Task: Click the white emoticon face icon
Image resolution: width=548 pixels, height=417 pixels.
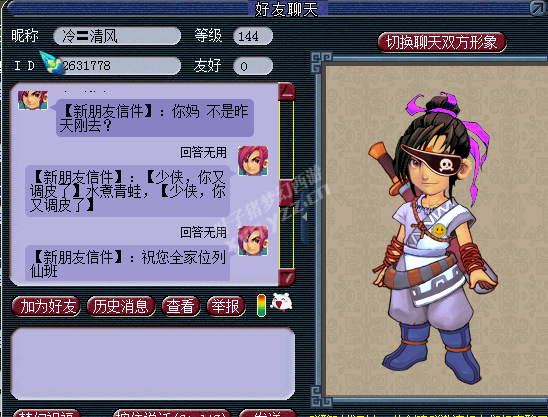Action: coord(282,302)
